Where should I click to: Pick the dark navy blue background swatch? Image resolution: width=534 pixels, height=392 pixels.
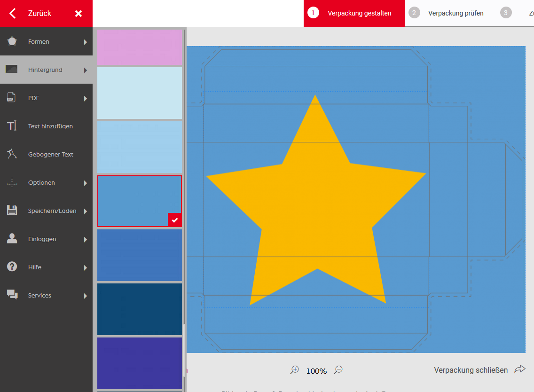point(140,309)
